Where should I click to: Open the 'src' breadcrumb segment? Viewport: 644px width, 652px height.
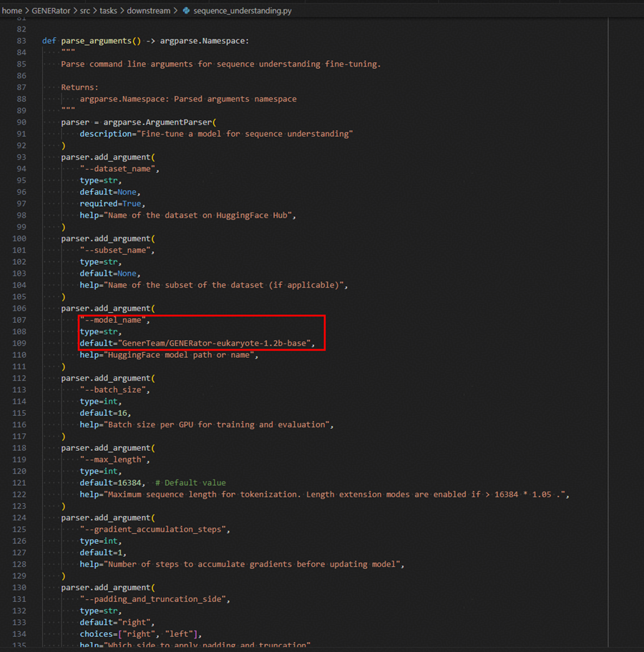pos(85,11)
